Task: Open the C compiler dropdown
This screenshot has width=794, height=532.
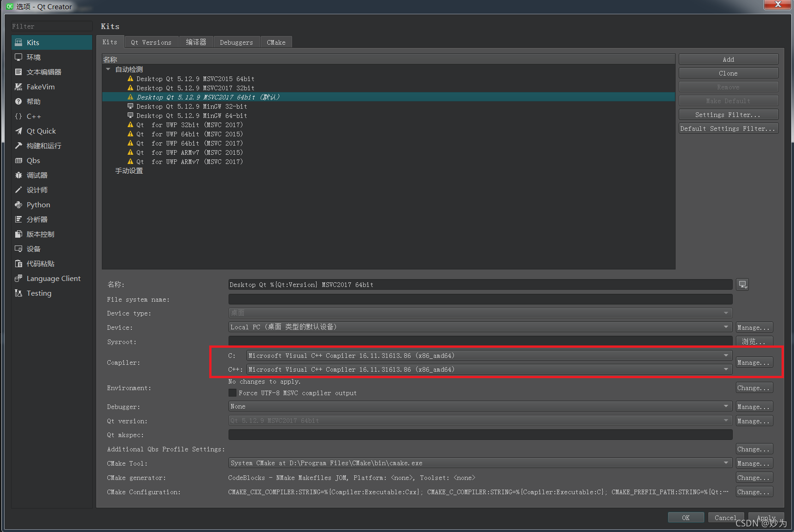Action: pyautogui.click(x=489, y=356)
